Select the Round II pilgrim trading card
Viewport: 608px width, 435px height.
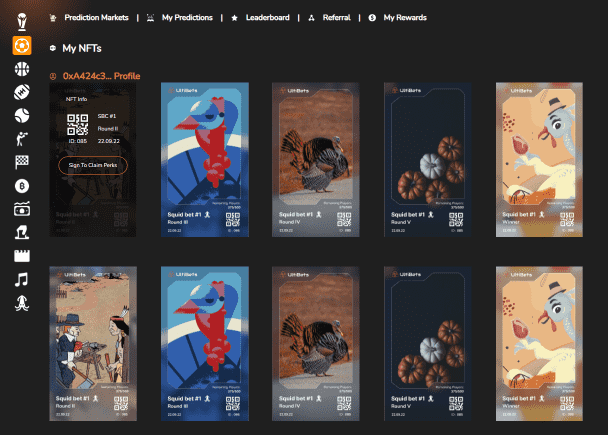pos(93,344)
